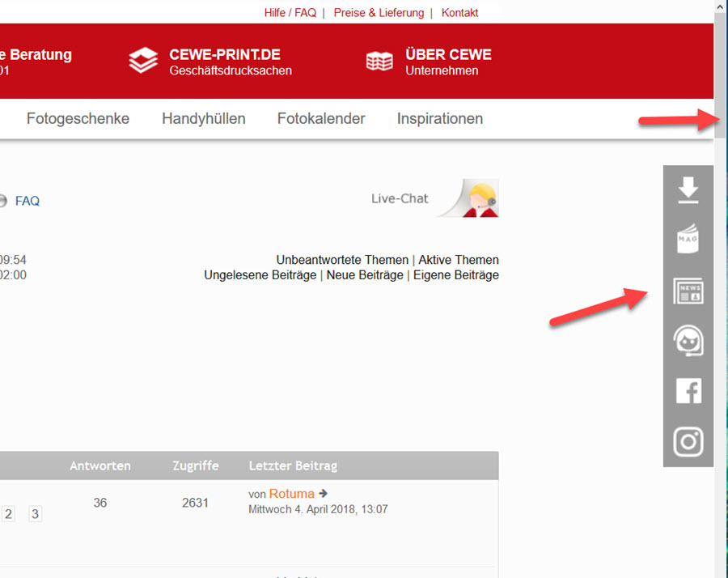Show Eigene Beiträge

coord(456,275)
